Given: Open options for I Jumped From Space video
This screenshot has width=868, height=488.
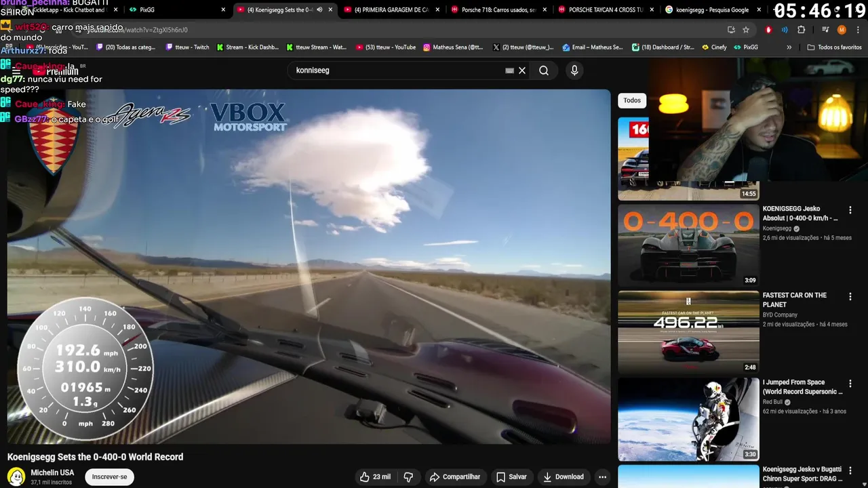Looking at the screenshot, I should coord(850,383).
